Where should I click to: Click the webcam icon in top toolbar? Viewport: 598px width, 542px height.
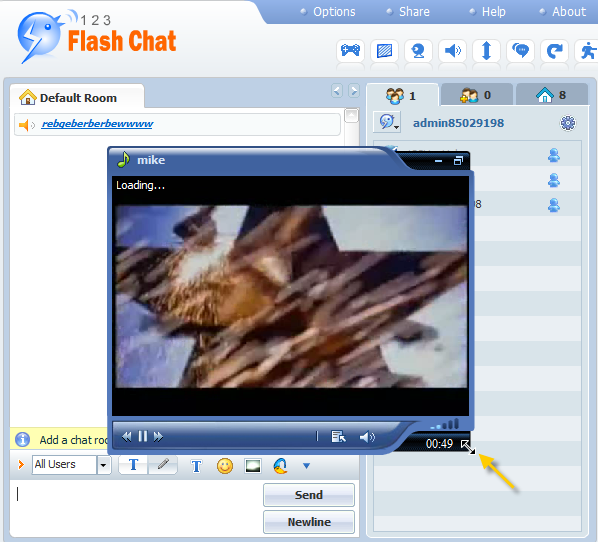[x=418, y=50]
